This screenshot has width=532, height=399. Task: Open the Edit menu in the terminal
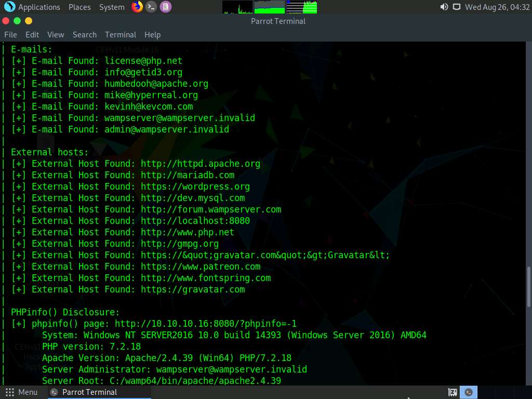point(32,35)
